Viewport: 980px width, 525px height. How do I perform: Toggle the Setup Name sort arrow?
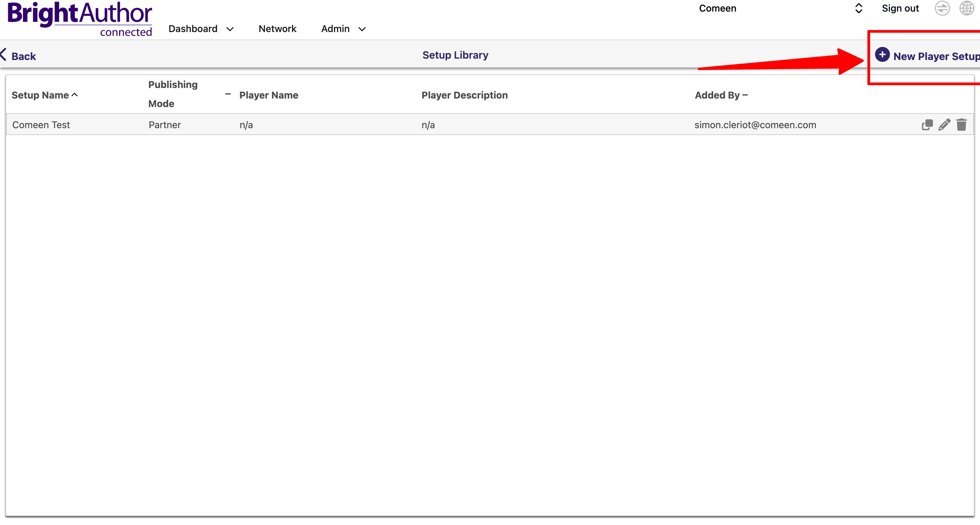click(x=75, y=95)
